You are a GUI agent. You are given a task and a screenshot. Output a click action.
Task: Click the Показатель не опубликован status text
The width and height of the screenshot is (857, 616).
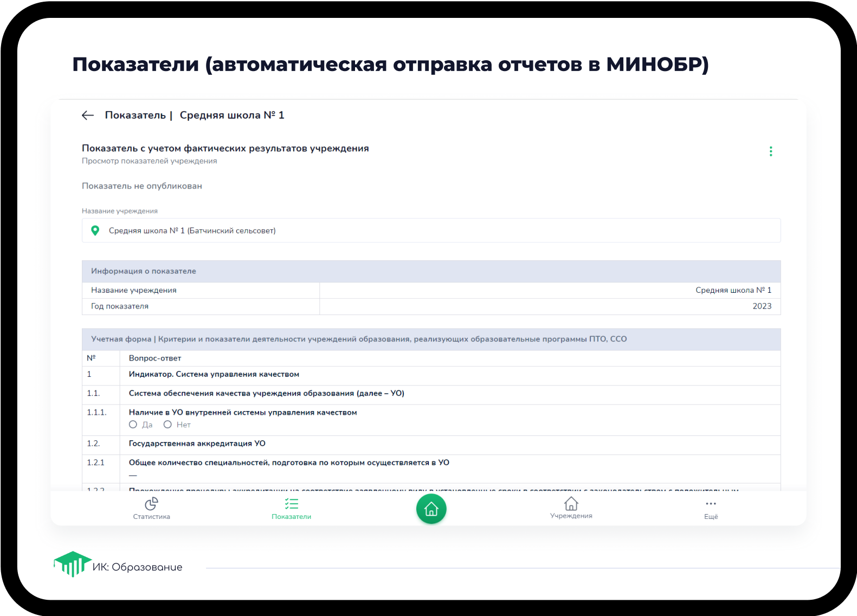[142, 186]
